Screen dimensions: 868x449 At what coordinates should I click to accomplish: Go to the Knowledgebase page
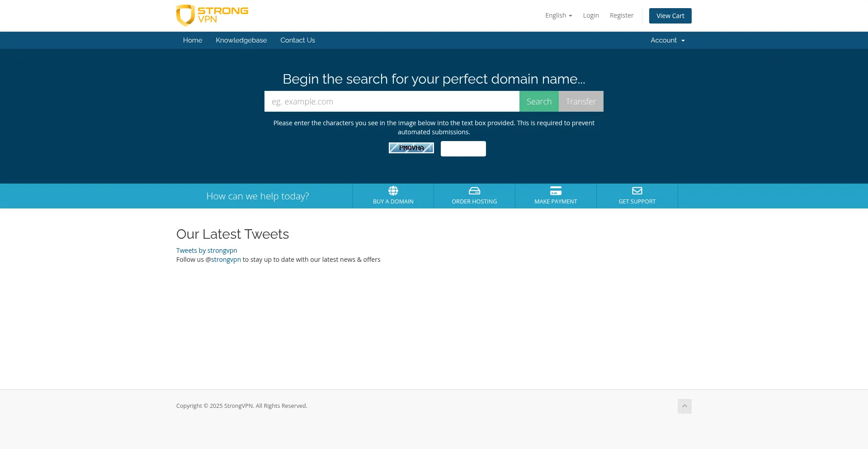[241, 40]
